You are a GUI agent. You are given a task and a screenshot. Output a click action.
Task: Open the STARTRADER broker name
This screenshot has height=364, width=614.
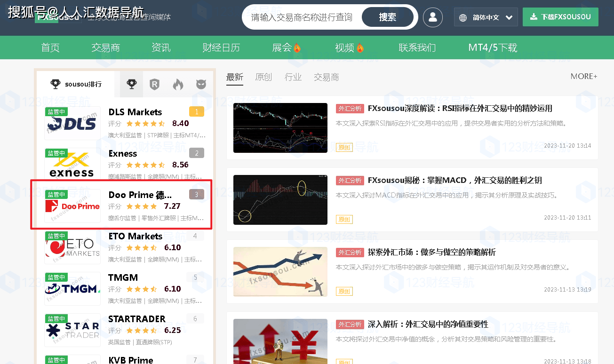click(x=137, y=319)
